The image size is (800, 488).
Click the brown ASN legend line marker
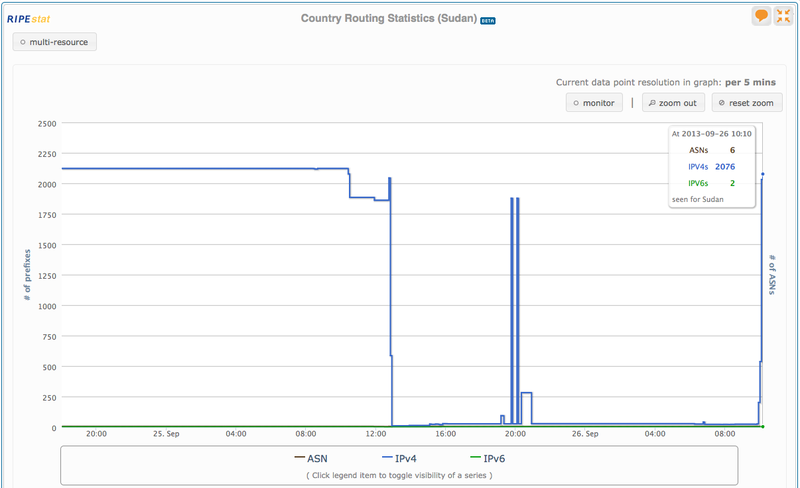300,458
